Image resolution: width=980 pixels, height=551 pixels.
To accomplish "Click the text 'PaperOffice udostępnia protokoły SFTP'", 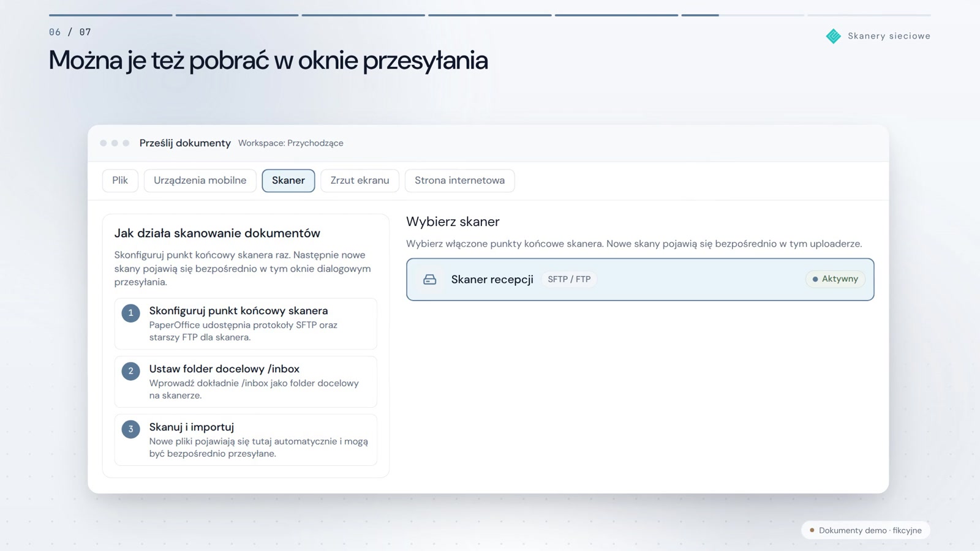I will 233,325.
